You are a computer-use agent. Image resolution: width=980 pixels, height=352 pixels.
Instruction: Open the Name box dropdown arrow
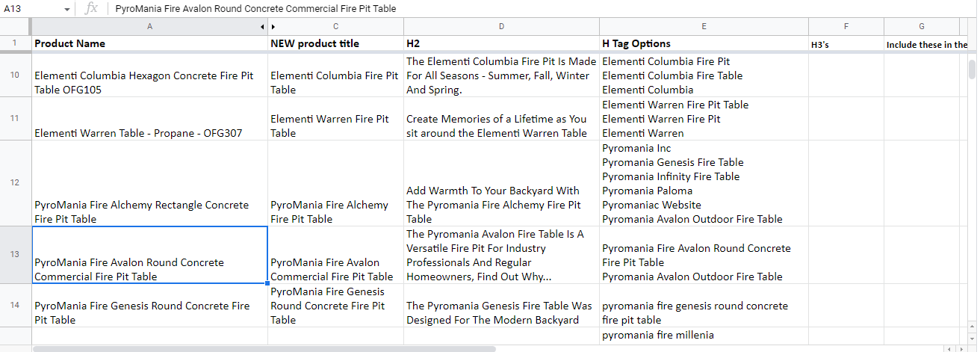67,9
